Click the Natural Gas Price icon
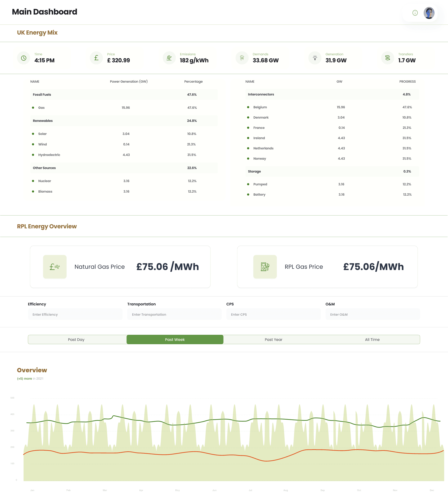The height and width of the screenshot is (502, 448). (x=55, y=266)
